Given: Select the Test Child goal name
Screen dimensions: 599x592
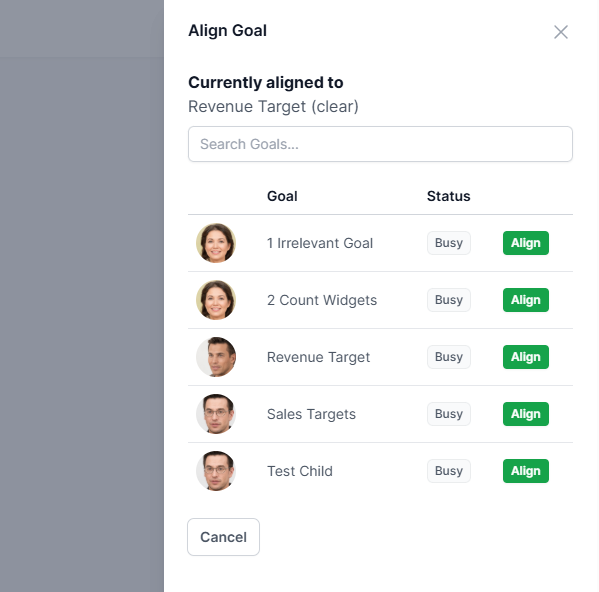Looking at the screenshot, I should [300, 471].
